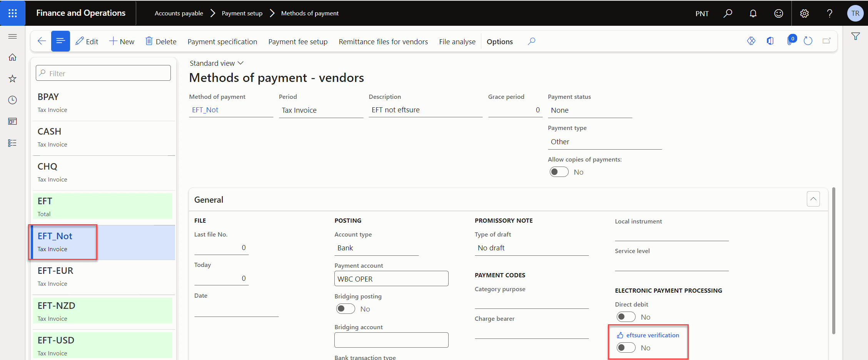Click the eftsure verification thumbs-up icon
The height and width of the screenshot is (360, 868).
tap(620, 335)
